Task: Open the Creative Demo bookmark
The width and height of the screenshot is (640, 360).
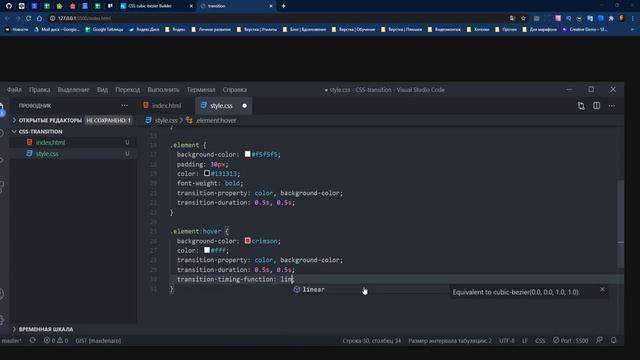Action: tap(585, 29)
